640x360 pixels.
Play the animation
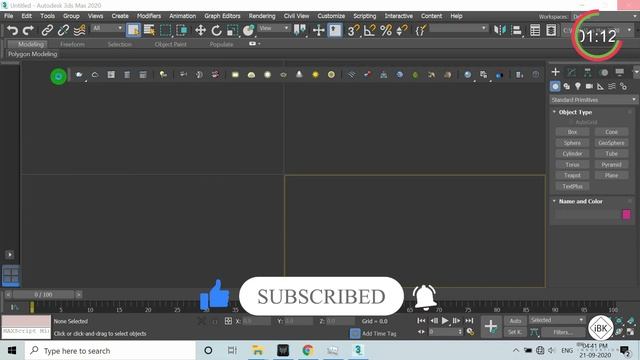click(445, 321)
